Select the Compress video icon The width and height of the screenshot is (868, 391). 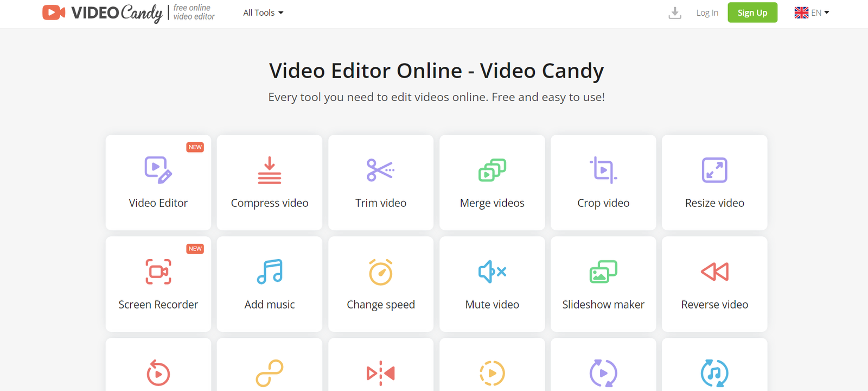[269, 170]
